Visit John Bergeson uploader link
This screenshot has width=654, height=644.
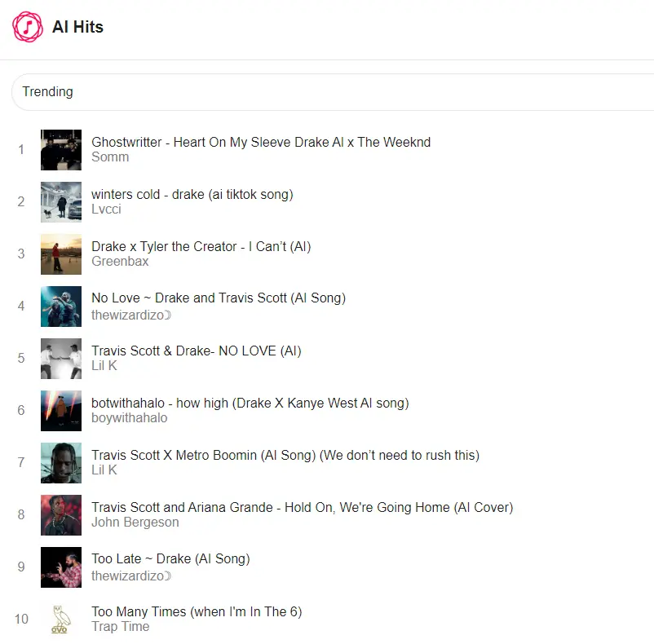[135, 523]
